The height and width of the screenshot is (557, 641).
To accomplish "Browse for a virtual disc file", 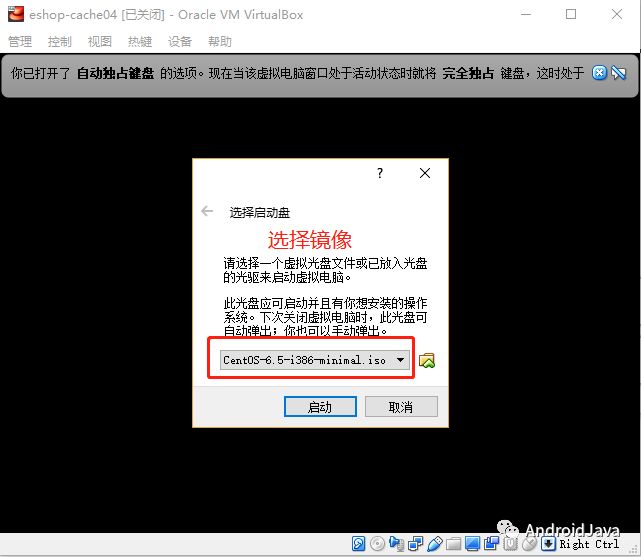I will coord(427,360).
